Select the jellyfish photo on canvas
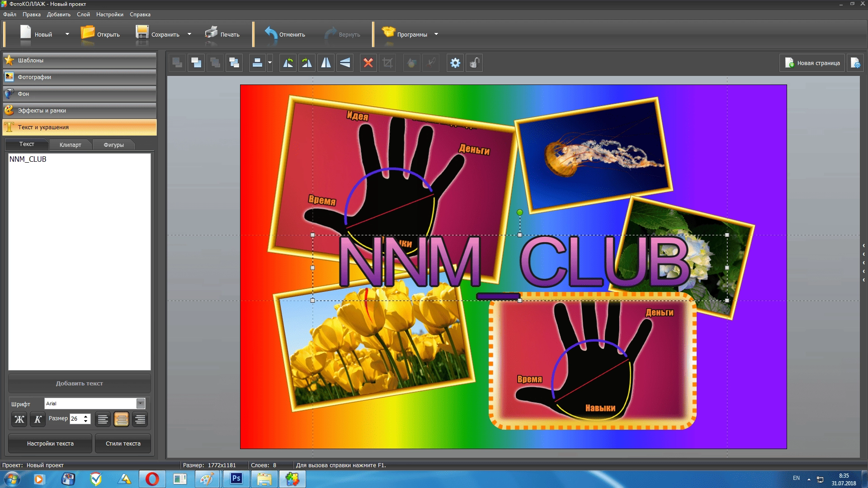 point(594,155)
